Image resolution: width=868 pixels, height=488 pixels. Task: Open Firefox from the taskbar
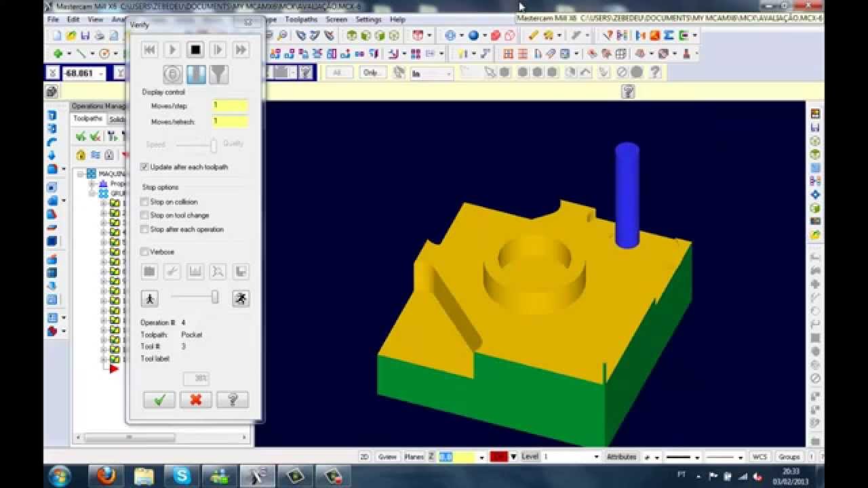pyautogui.click(x=106, y=476)
